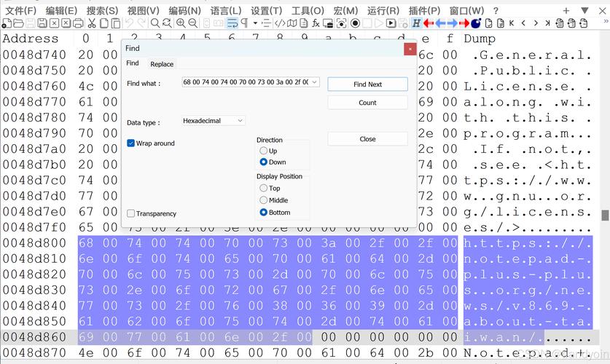Click the Close document toolbar icon
610x364 pixels.
54,23
